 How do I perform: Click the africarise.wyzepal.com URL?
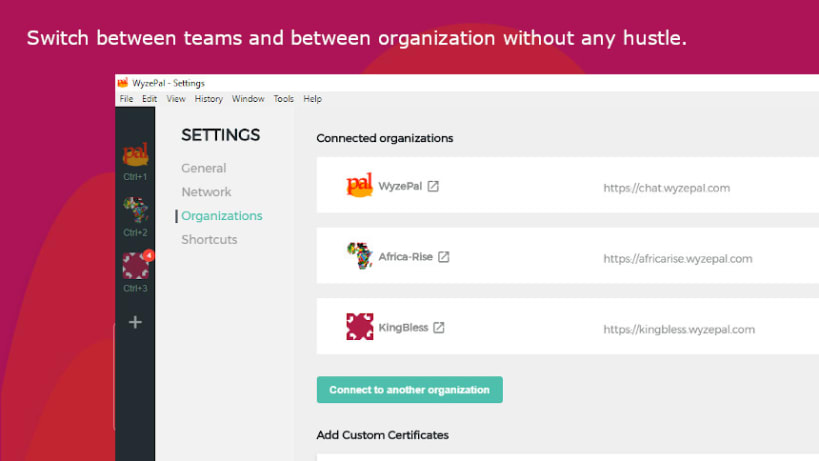tap(677, 258)
